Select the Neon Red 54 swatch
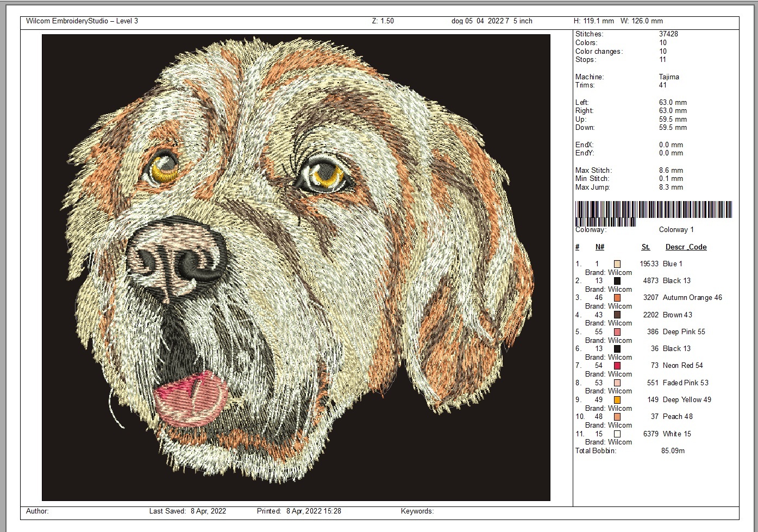The image size is (758, 532). coord(617,366)
